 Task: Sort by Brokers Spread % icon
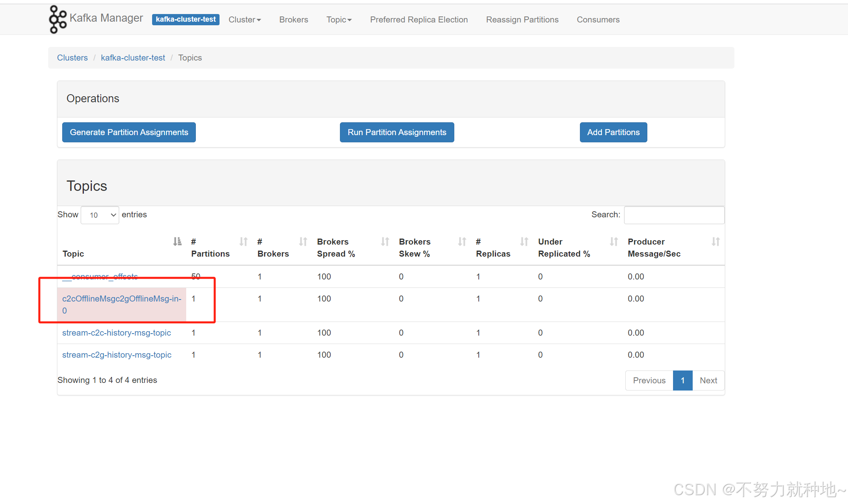click(x=385, y=242)
